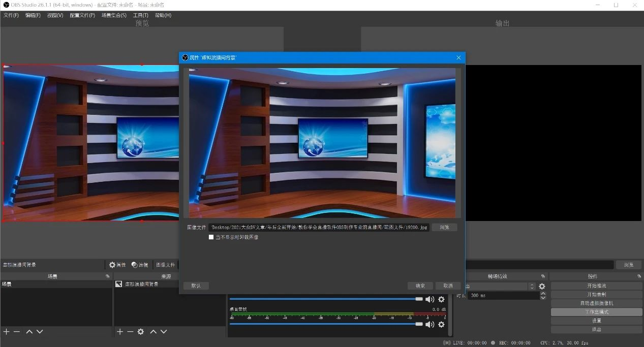Click 开始推流 to start streaming

596,286
